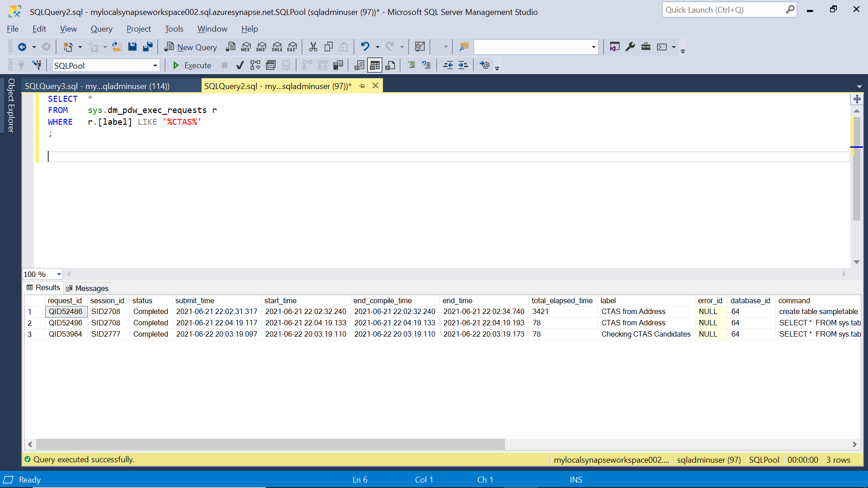Open the SQLPool database dropdown
The height and width of the screenshot is (488, 868).
[x=156, y=65]
